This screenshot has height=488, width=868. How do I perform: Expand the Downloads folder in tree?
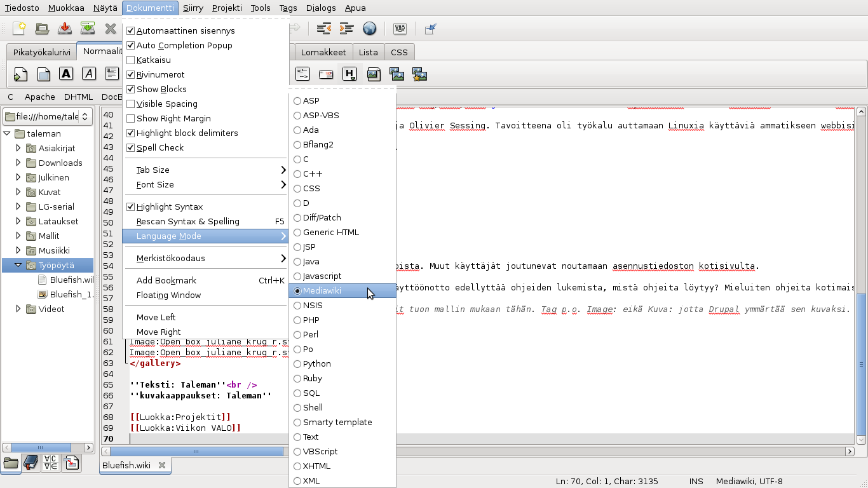coord(18,163)
